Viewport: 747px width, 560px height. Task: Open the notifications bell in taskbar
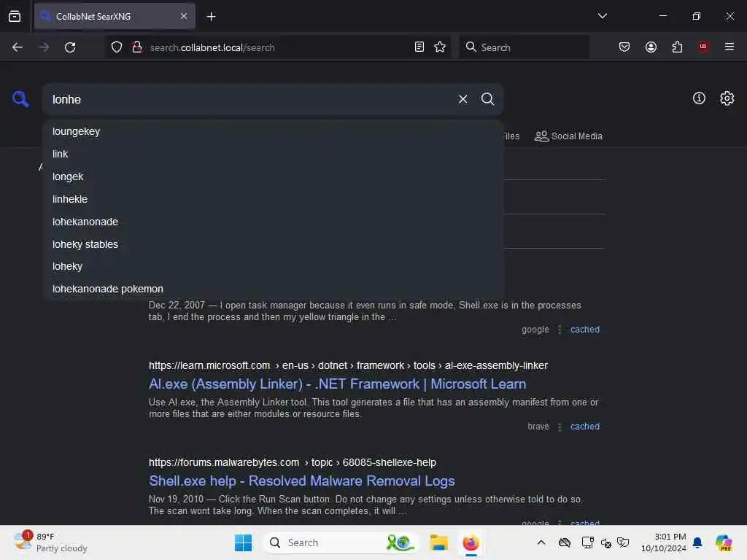point(697,542)
